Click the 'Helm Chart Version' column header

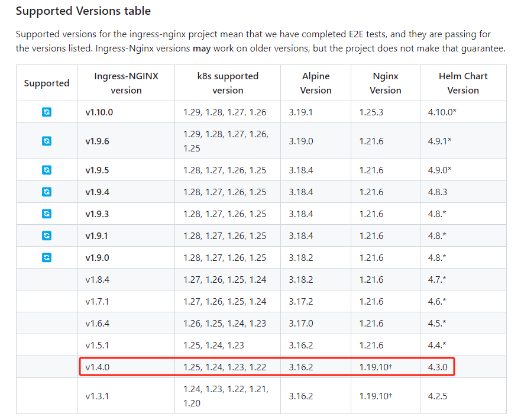pos(463,83)
